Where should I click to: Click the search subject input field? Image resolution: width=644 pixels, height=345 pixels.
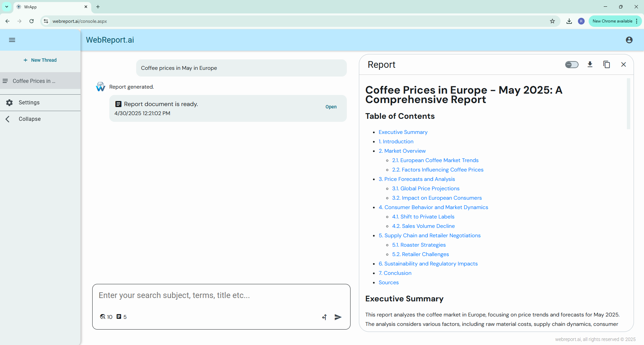[x=221, y=295]
